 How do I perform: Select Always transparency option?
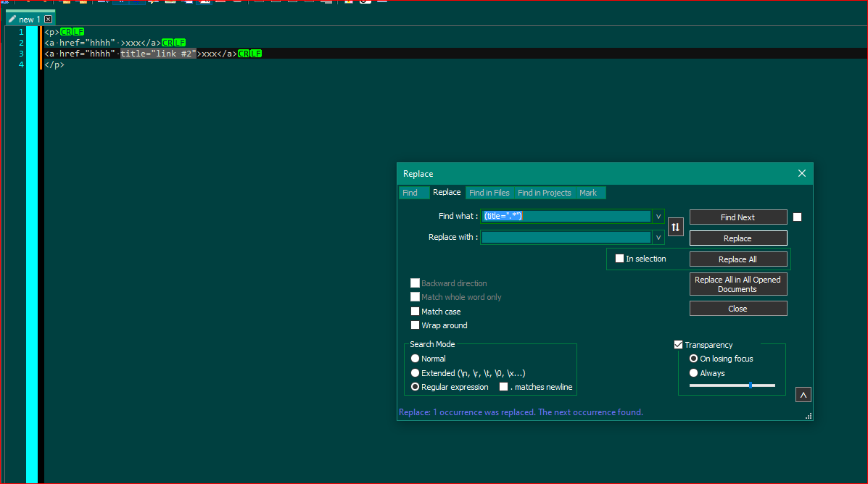tap(693, 373)
